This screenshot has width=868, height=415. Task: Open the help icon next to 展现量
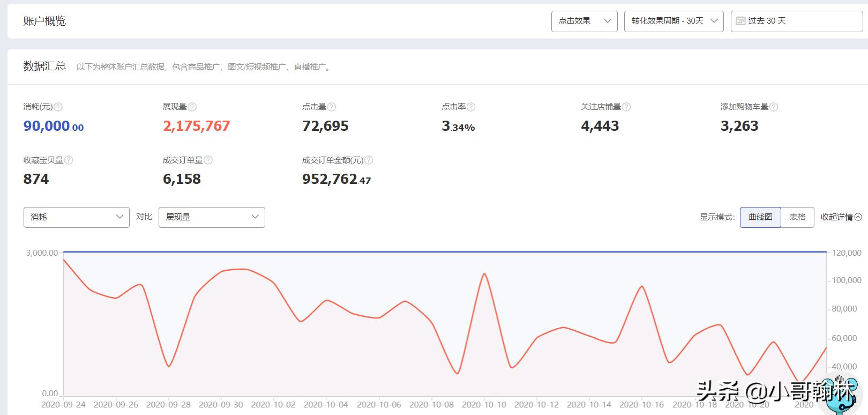tap(192, 107)
